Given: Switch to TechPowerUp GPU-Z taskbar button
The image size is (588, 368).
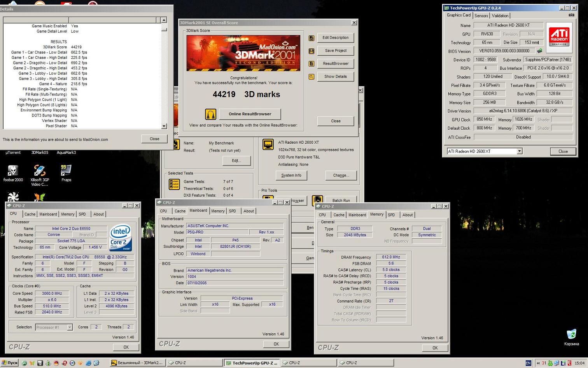Looking at the screenshot, I should click(251, 363).
